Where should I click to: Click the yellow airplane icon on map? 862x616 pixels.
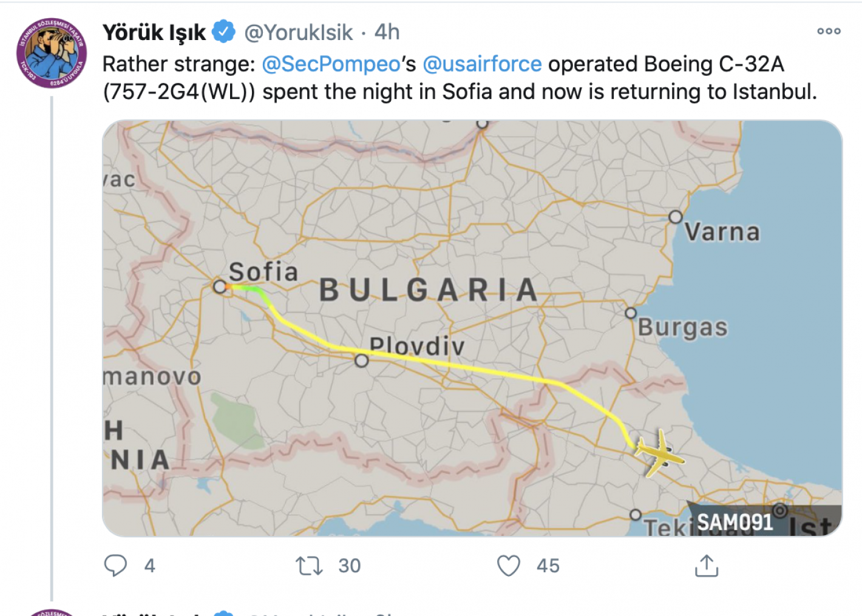pyautogui.click(x=658, y=453)
